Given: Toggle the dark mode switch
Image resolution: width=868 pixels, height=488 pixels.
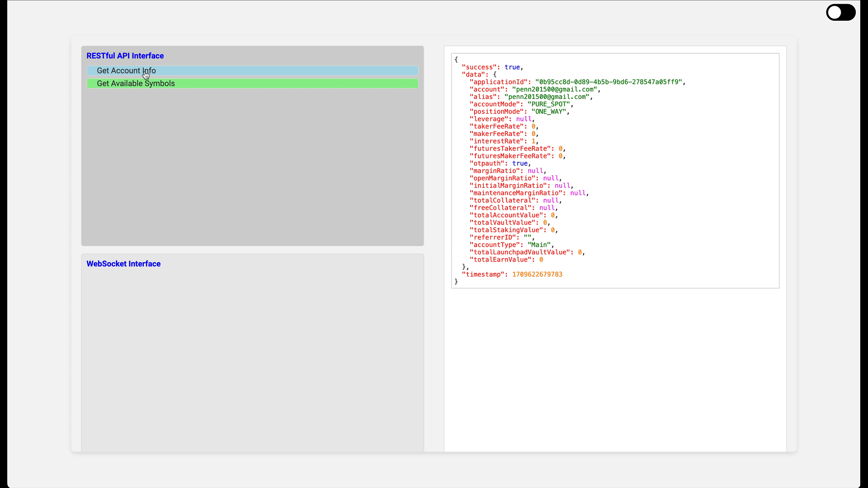Looking at the screenshot, I should click(840, 12).
